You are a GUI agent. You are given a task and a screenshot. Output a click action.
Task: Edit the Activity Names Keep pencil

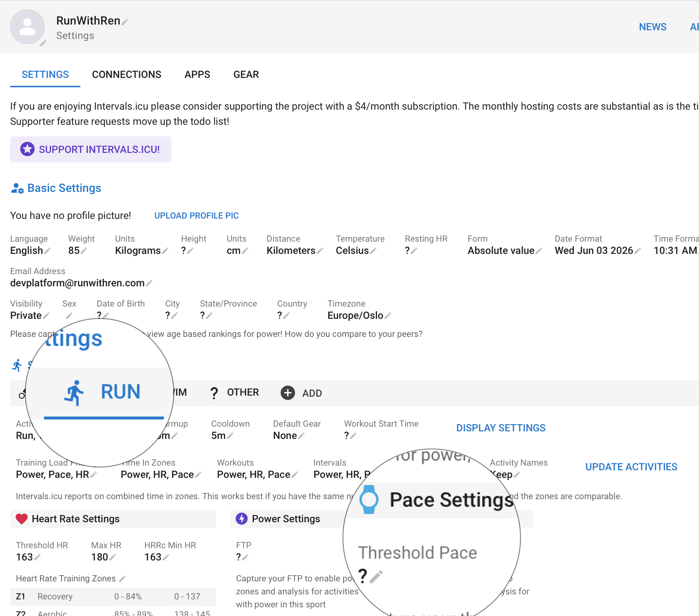[517, 475]
